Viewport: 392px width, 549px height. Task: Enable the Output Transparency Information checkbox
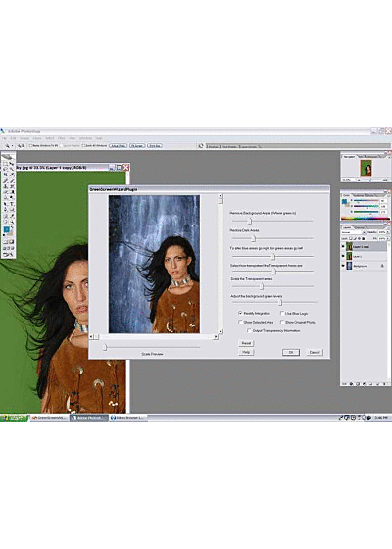249,330
